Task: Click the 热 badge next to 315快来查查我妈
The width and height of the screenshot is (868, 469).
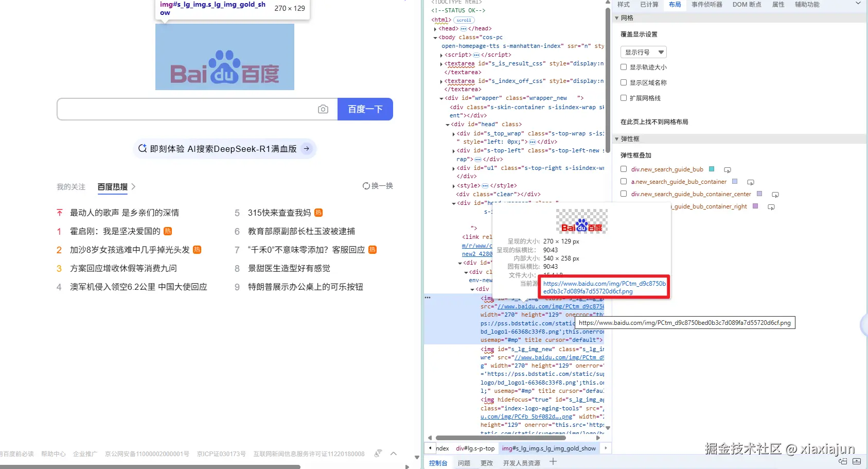Action: pos(318,213)
